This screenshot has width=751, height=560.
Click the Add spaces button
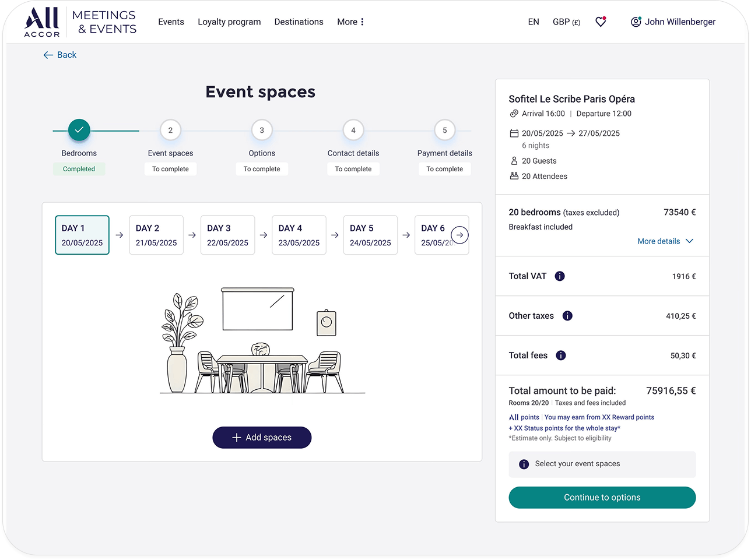point(262,437)
